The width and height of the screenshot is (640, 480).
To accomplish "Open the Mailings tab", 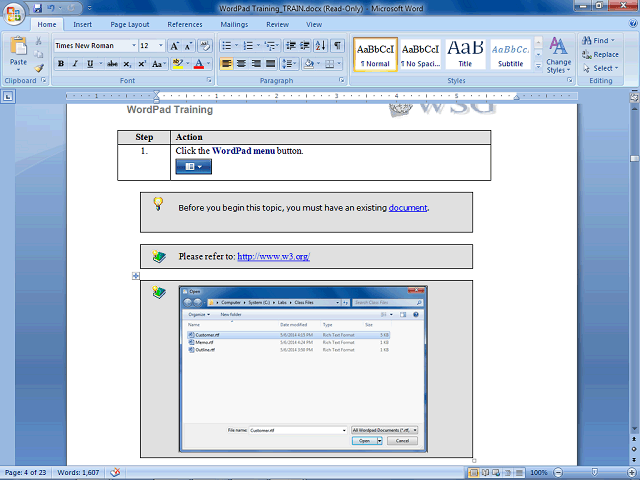I will pos(234,24).
